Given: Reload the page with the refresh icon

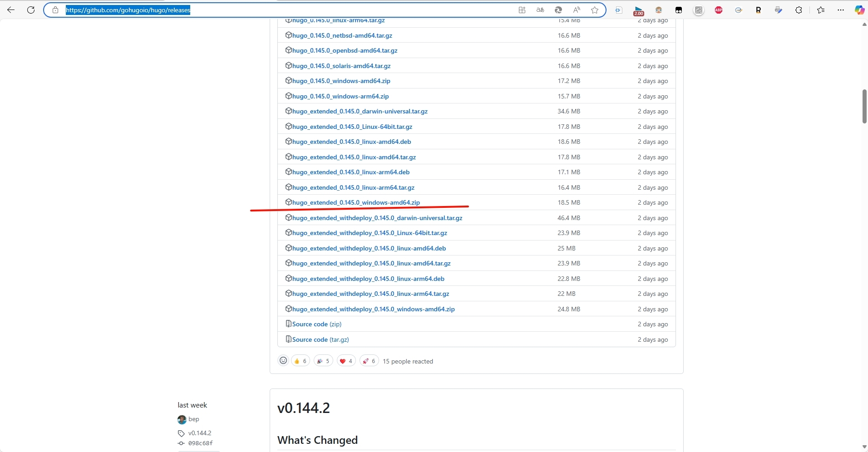Looking at the screenshot, I should tap(31, 10).
